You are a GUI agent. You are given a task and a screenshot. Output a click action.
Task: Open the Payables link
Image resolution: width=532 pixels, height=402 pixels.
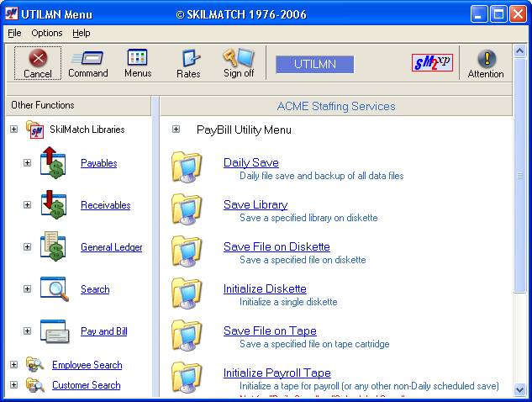pos(98,163)
